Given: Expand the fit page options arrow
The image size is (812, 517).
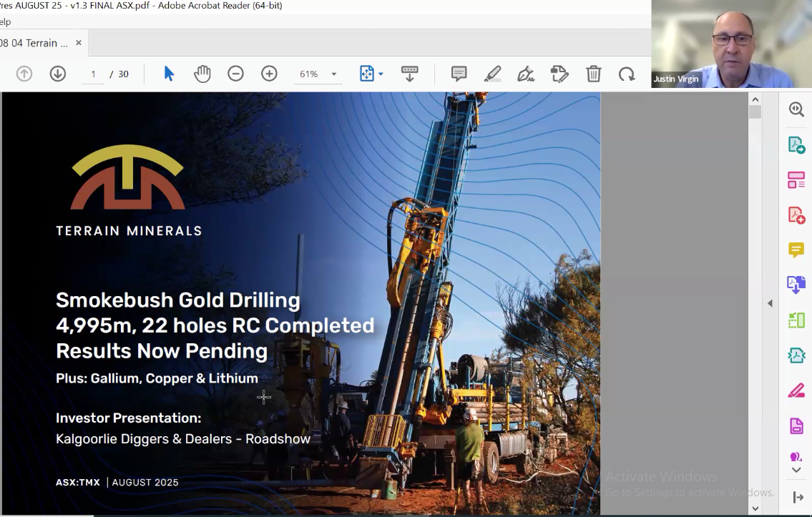Looking at the screenshot, I should [x=381, y=74].
